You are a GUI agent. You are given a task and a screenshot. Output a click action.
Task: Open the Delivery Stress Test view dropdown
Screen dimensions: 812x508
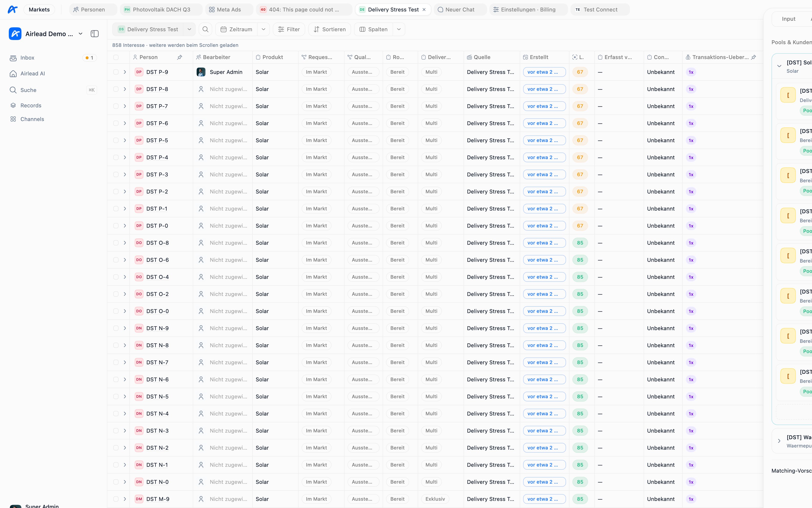(189, 29)
